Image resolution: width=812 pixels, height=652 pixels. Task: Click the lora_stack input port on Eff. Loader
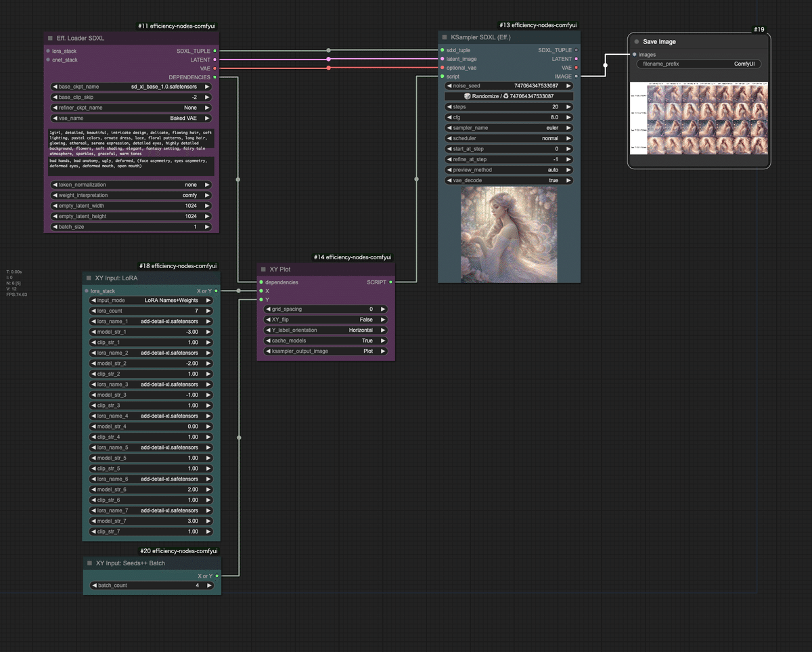(48, 51)
